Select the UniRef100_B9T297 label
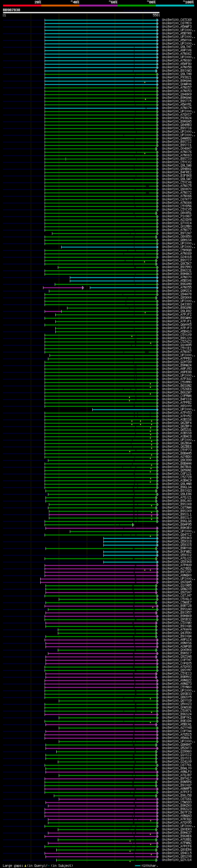 [177, 572]
